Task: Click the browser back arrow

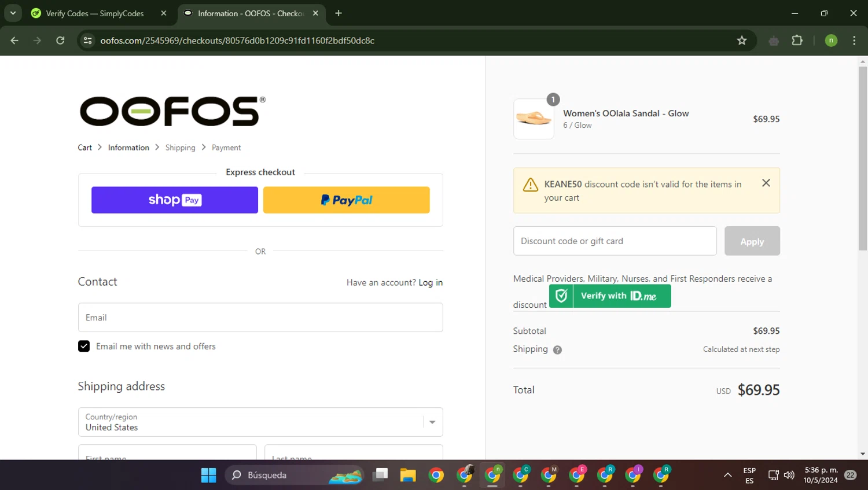Action: [x=14, y=40]
